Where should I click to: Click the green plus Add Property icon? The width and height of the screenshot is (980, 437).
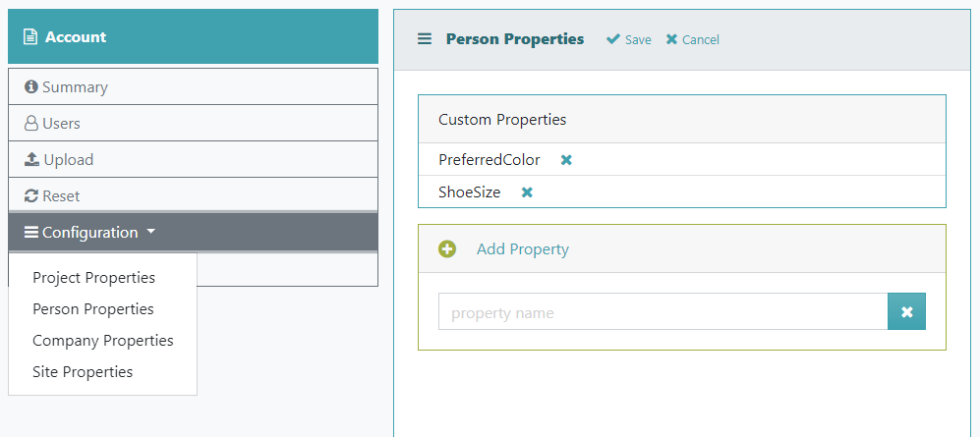(447, 249)
